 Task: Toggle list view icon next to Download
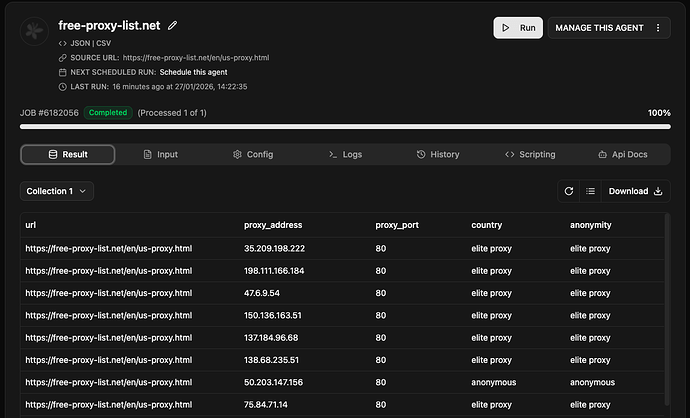coord(590,191)
